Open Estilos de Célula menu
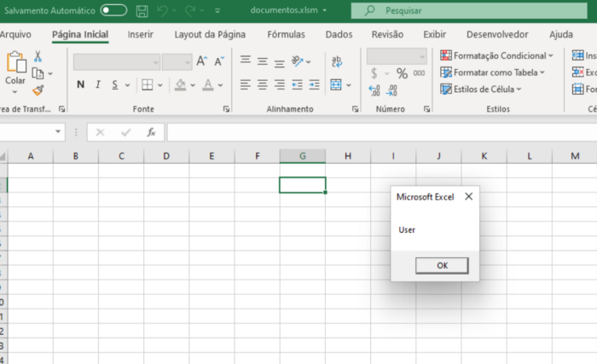Image resolution: width=597 pixels, height=364 pixels. click(480, 90)
